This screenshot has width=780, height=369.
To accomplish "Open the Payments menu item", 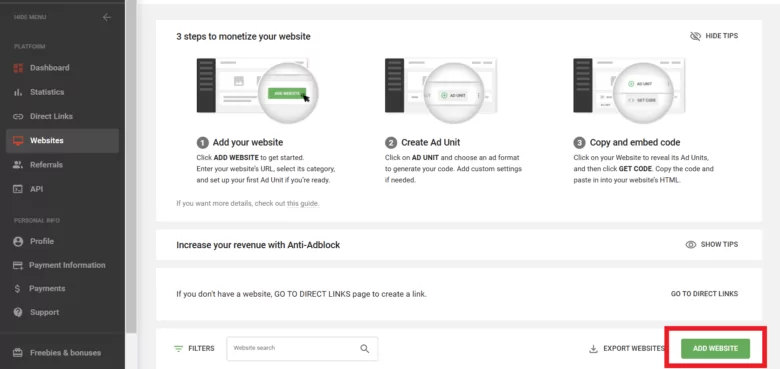I will (x=62, y=289).
